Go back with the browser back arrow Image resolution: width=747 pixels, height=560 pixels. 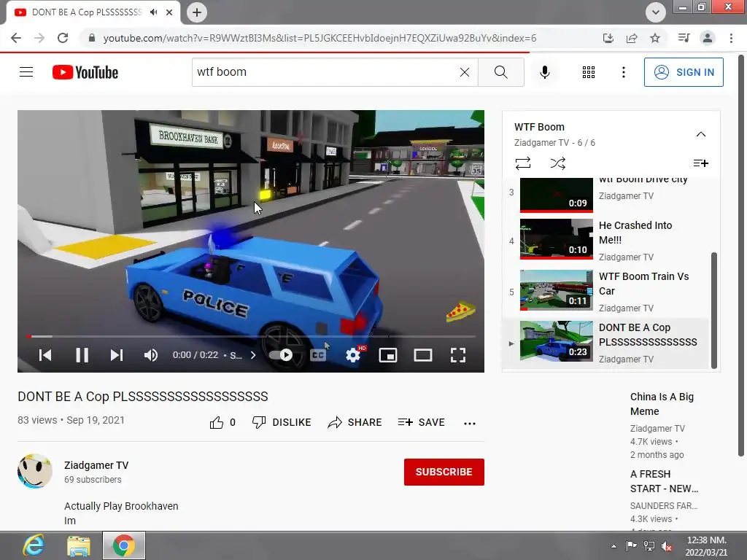(x=16, y=38)
